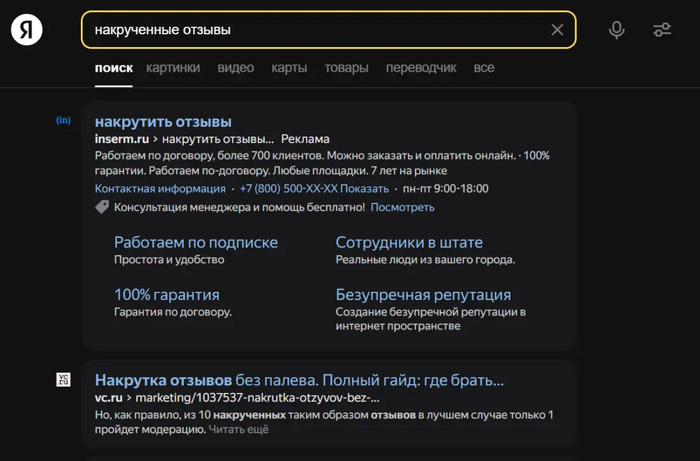Switch to the видео tab
The width and height of the screenshot is (700, 461).
pos(235,68)
